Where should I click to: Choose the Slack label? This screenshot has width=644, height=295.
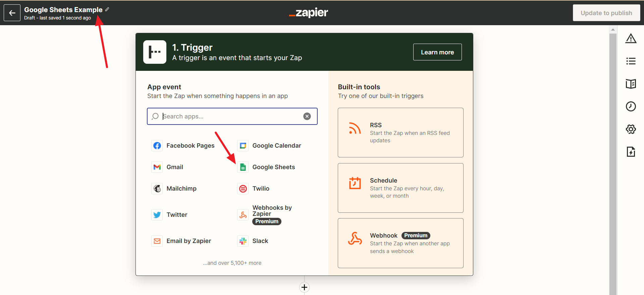point(260,241)
